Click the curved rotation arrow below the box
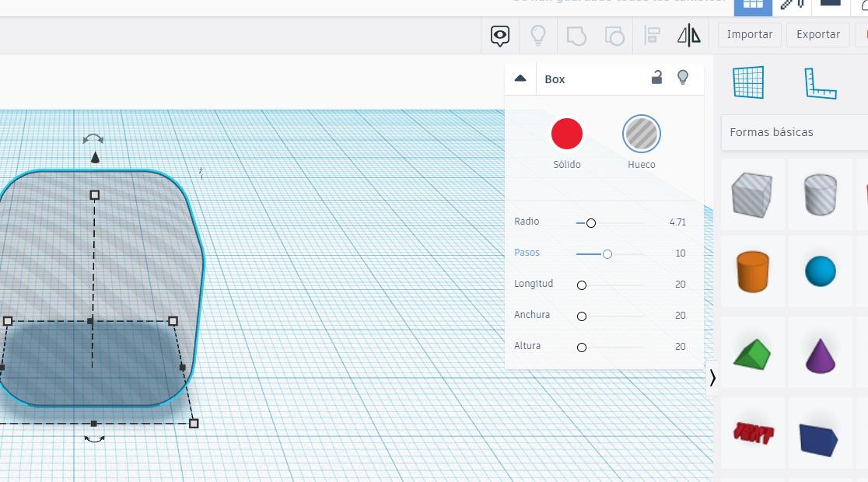 (x=94, y=438)
